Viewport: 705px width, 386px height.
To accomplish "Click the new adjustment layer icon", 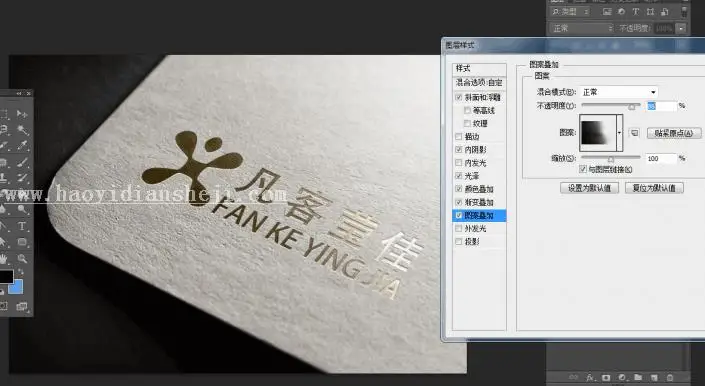I will [x=622, y=377].
